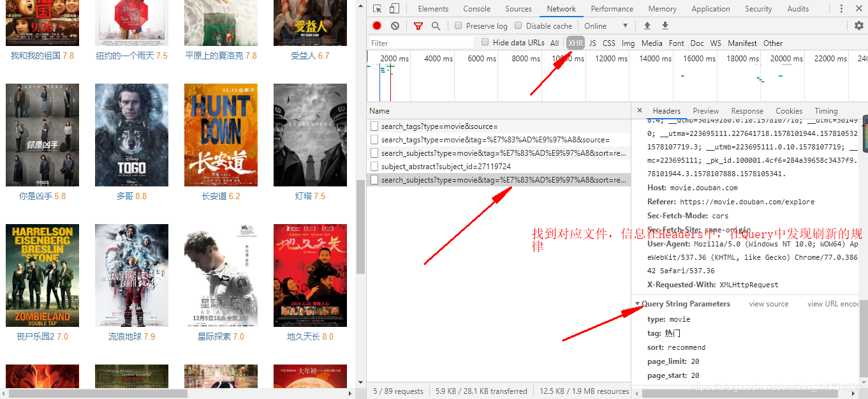Image resolution: width=868 pixels, height=399 pixels.
Task: Open the Headers detail tab
Action: 666,110
